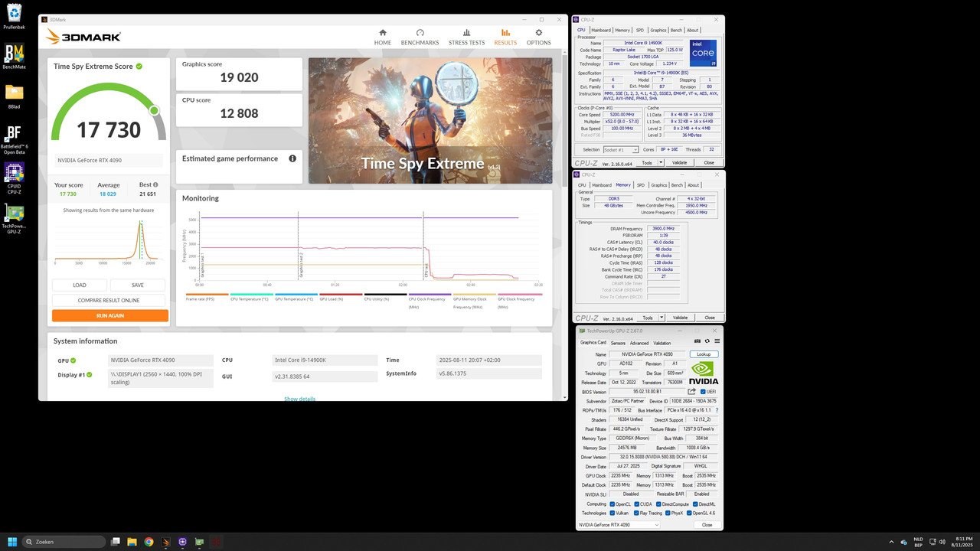The width and height of the screenshot is (980, 551).
Task: Switch to Mainboard tab in upper CPU-Z
Action: (x=601, y=30)
